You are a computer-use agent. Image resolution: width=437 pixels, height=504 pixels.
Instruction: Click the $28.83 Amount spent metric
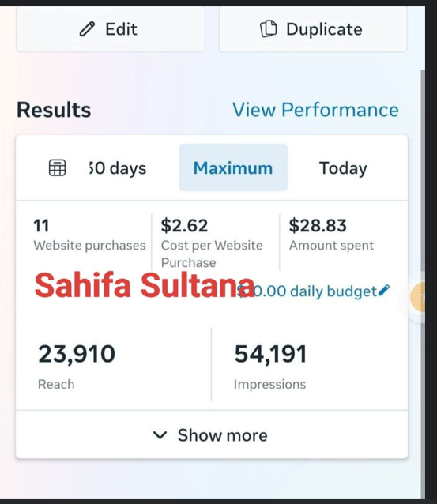(x=331, y=235)
